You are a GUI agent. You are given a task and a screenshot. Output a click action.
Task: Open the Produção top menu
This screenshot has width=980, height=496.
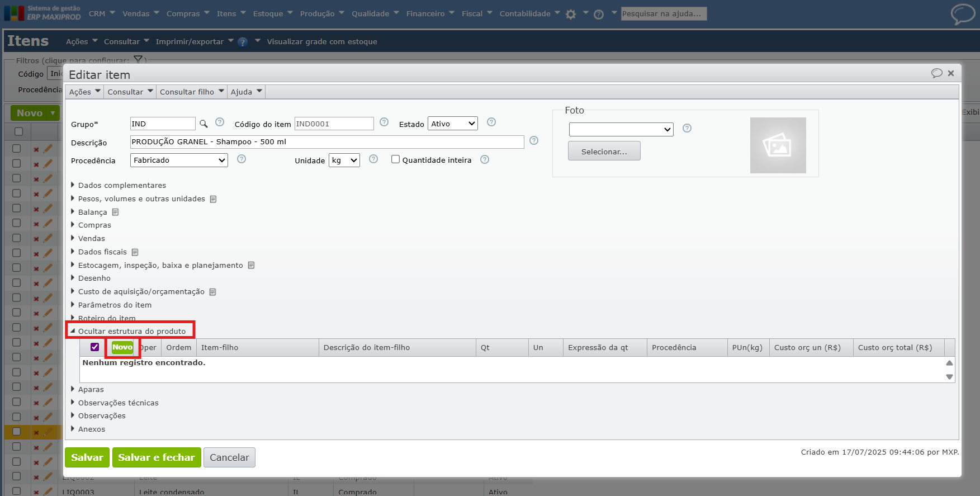(322, 13)
